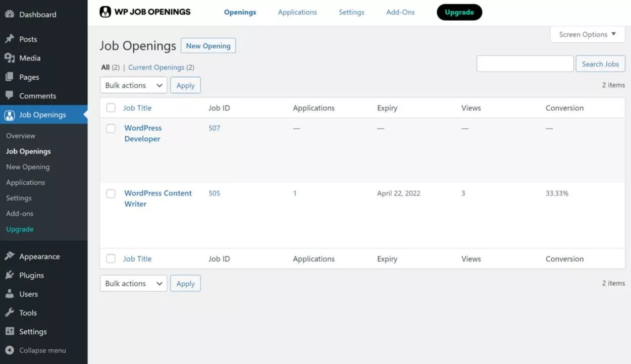Click the Posts pushpin icon

coord(10,39)
